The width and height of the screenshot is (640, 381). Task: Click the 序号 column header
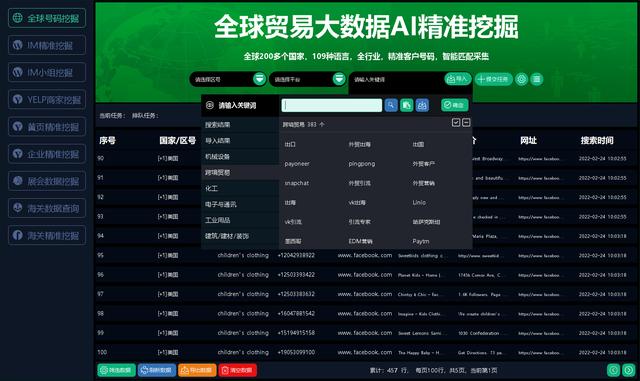107,140
